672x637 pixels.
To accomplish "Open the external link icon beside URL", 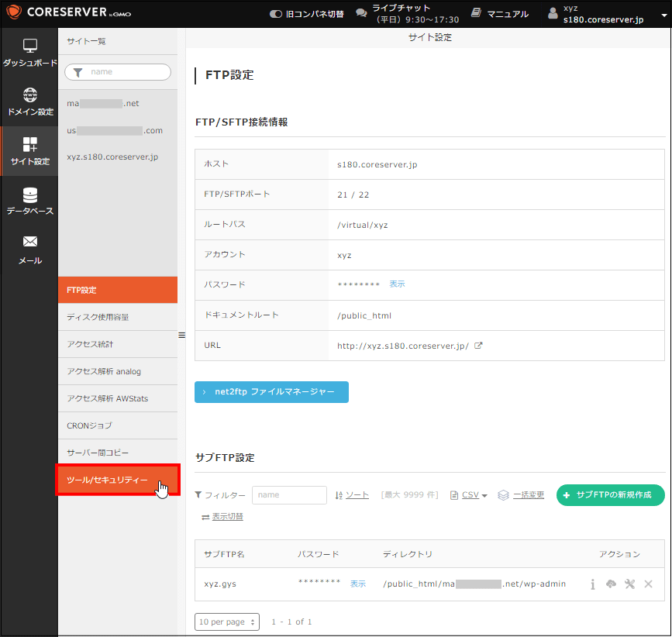I will coord(478,346).
